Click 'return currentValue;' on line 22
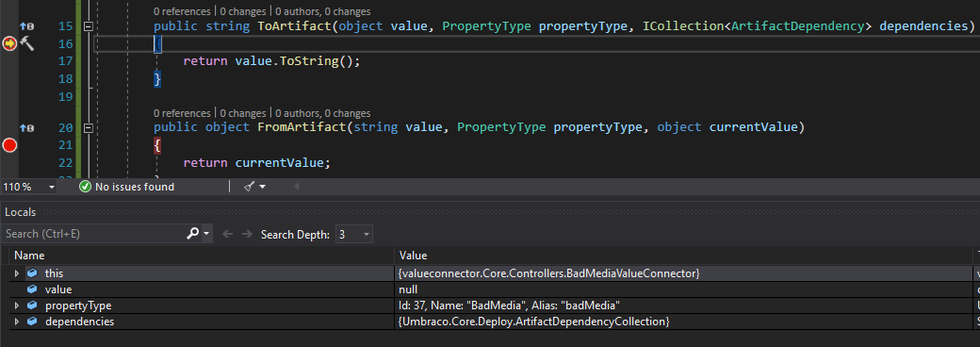 (256, 162)
